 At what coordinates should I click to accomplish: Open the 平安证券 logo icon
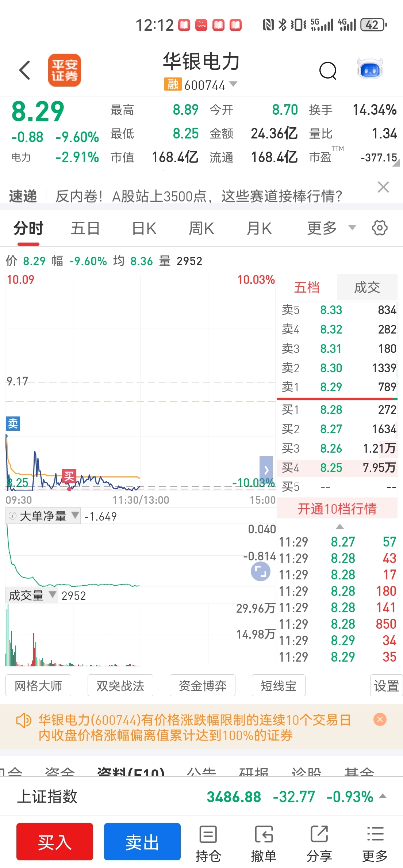(65, 70)
